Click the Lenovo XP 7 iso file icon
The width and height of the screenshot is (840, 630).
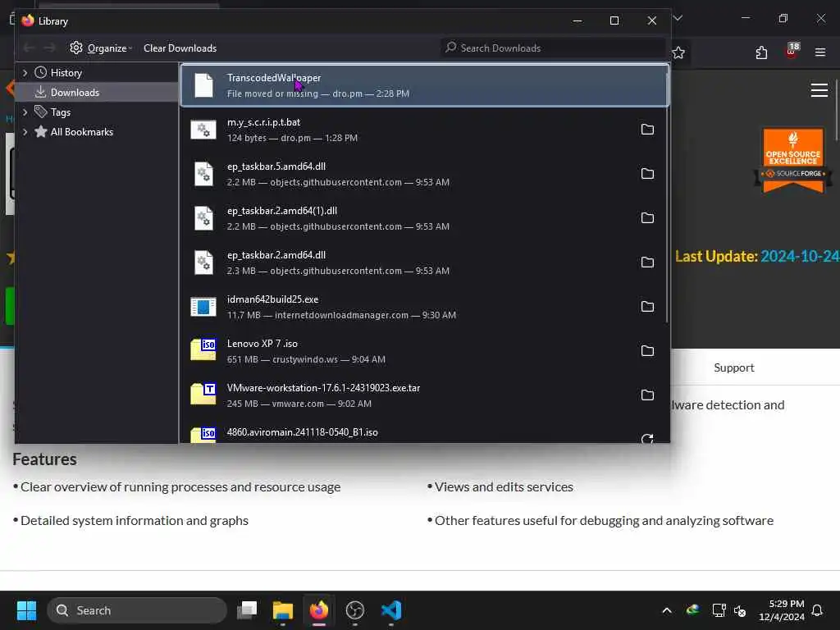point(203,349)
